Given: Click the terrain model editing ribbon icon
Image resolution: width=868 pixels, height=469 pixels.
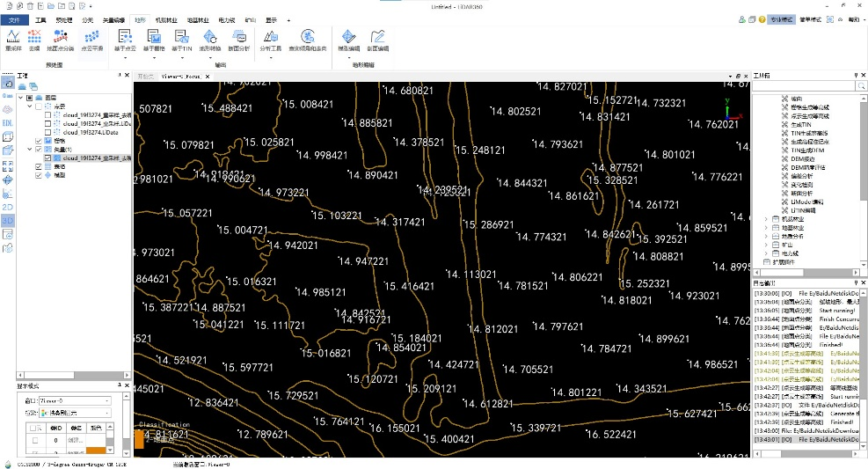Looking at the screenshot, I should (349, 37).
